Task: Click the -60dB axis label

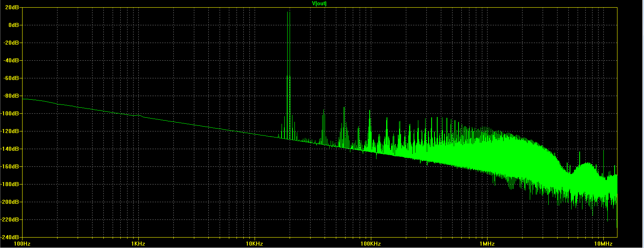Action: coord(12,78)
